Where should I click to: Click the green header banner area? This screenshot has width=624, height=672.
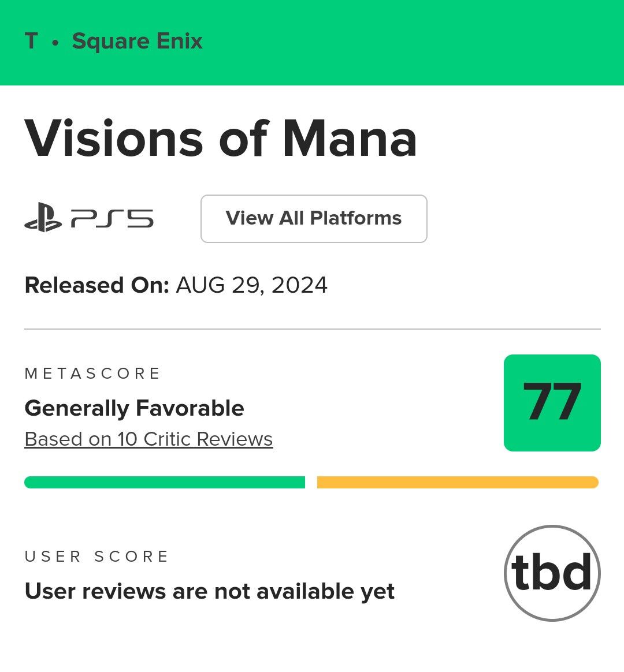tap(404, 42)
